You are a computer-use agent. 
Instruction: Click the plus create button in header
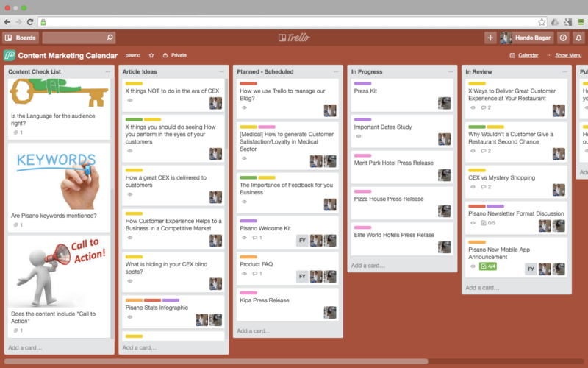tap(490, 38)
